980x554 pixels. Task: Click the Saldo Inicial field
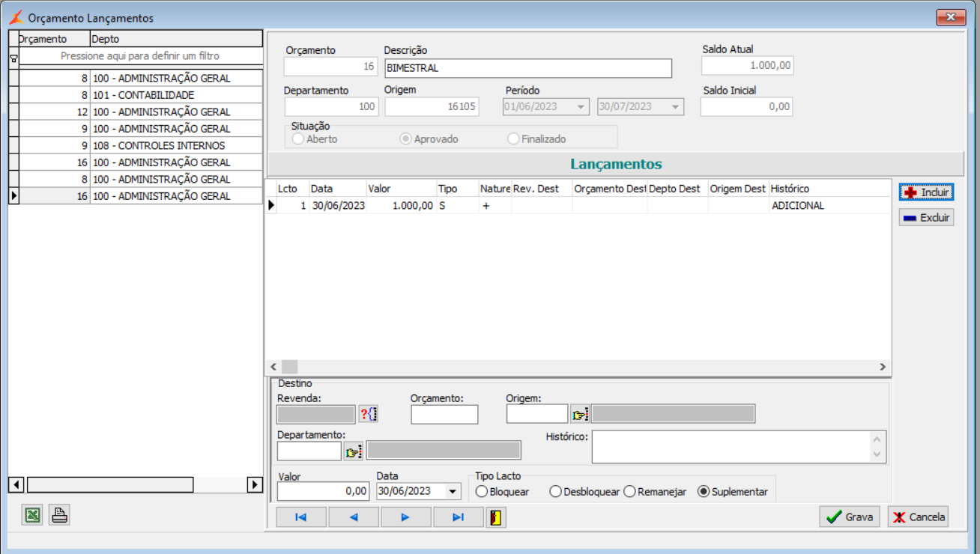click(x=746, y=107)
